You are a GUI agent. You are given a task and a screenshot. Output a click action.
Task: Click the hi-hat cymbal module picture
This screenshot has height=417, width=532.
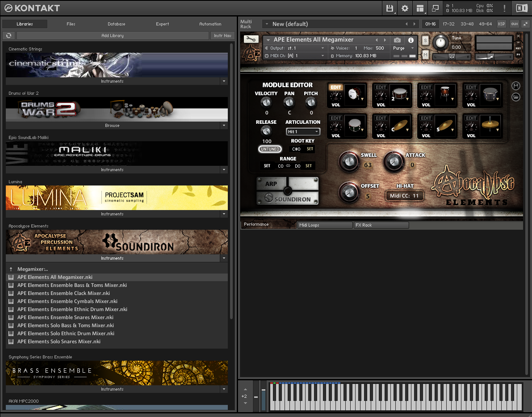click(490, 125)
